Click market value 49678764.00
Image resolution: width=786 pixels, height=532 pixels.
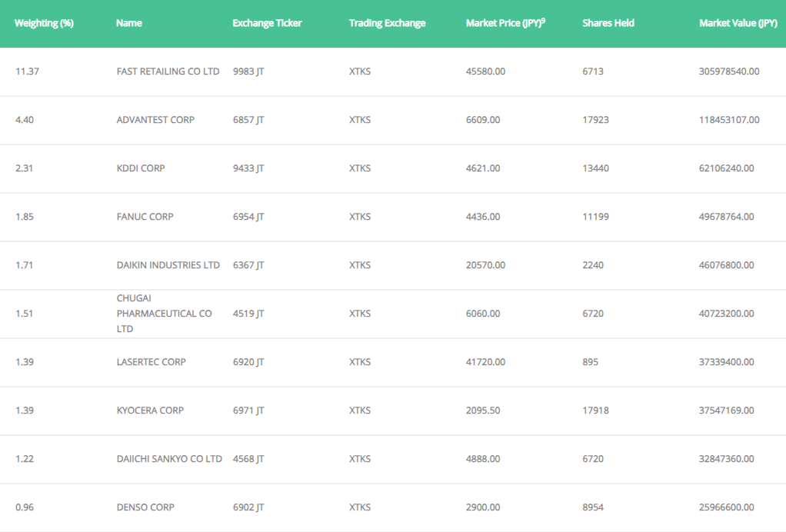[726, 217]
